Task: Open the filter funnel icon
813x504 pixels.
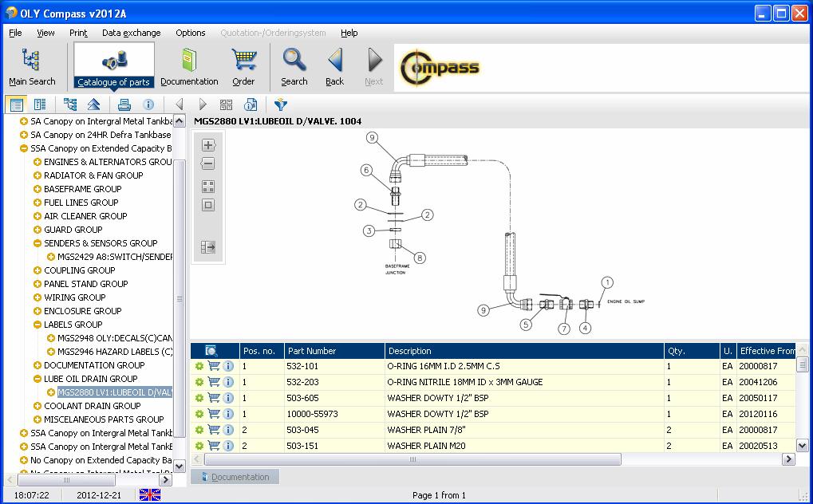Action: tap(281, 104)
